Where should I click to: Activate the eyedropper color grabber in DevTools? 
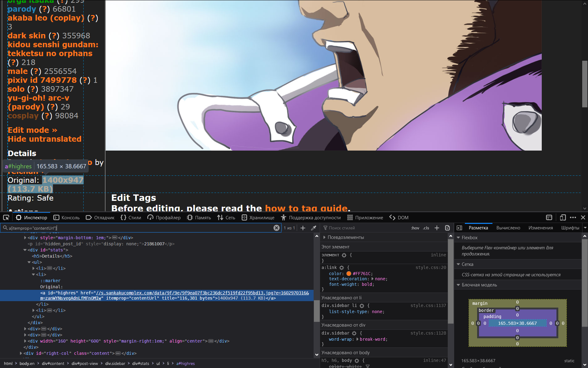(x=314, y=228)
